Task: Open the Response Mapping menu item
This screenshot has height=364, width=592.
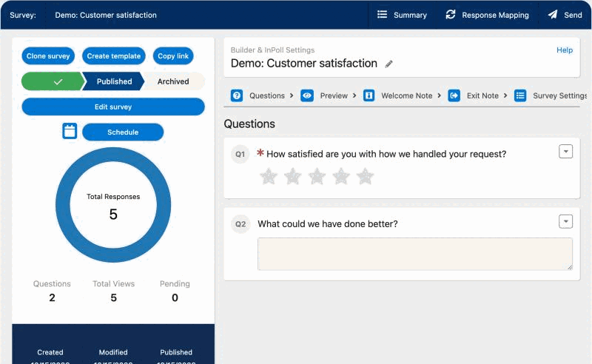Action: [x=487, y=15]
